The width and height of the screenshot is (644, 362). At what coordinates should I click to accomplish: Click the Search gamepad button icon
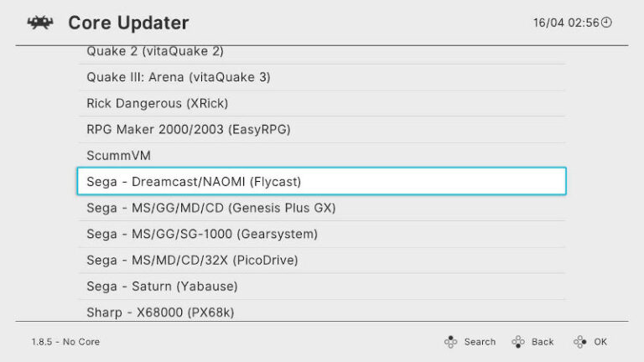(451, 342)
